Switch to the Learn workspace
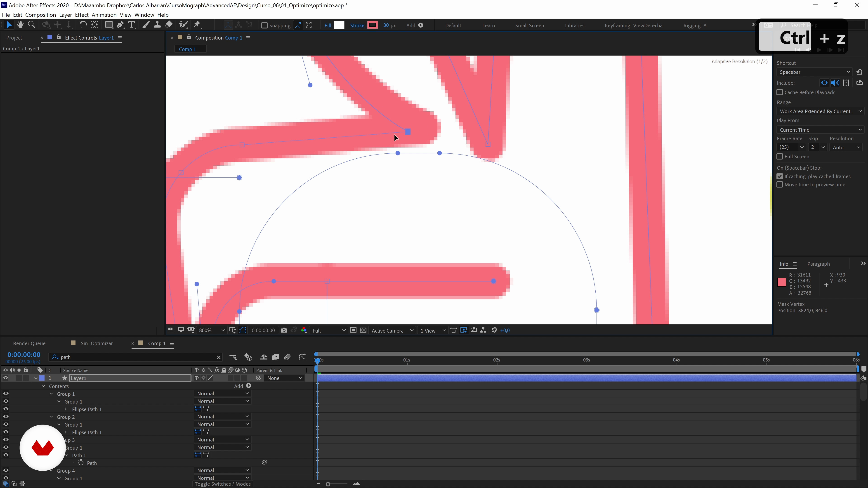The image size is (868, 488). (488, 26)
